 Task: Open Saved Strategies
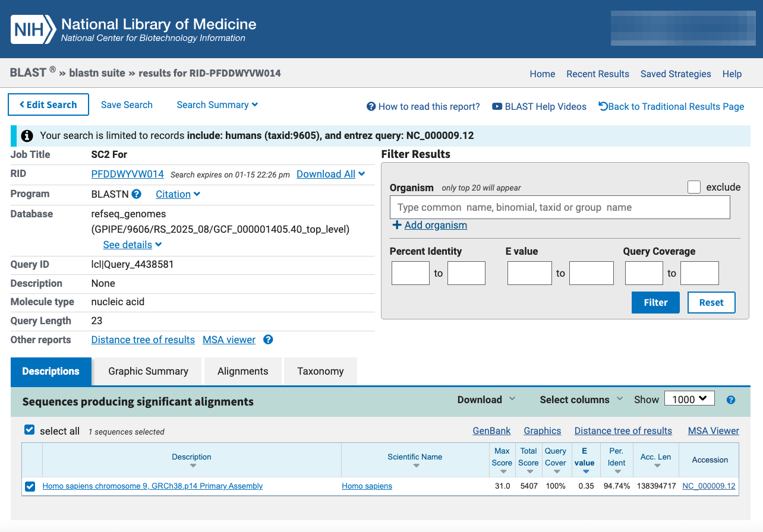(676, 74)
